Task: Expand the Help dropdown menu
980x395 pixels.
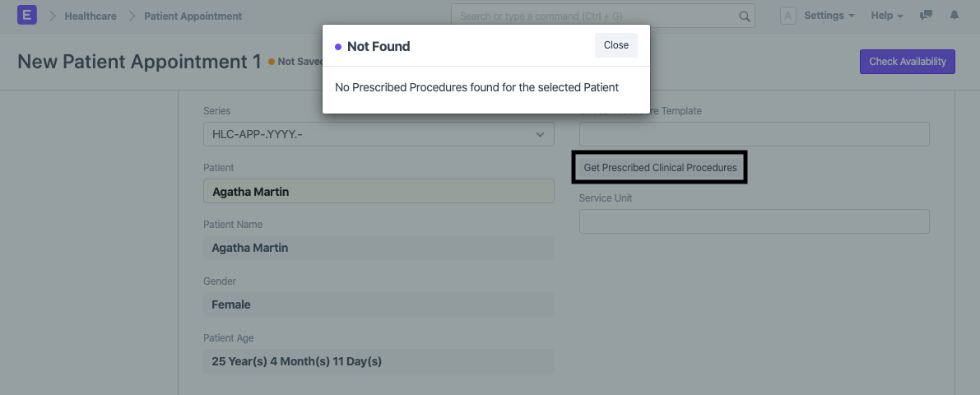Action: pyautogui.click(x=887, y=16)
